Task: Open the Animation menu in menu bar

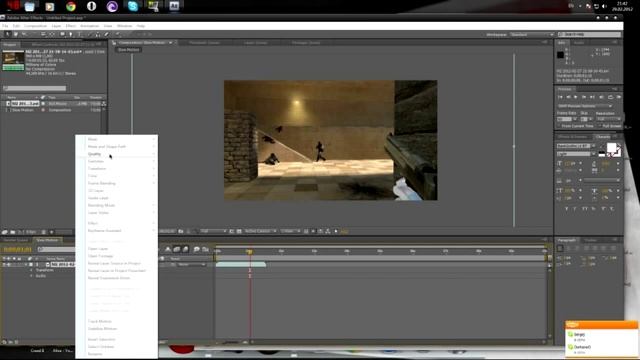Action: (89, 26)
